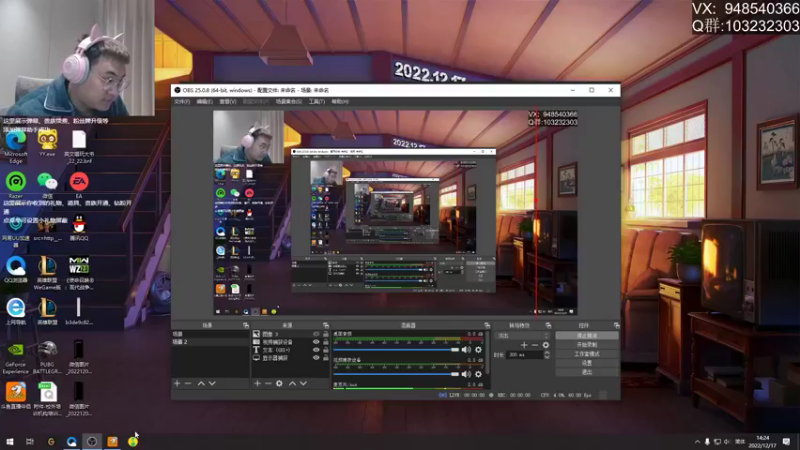Open the 文件(F) menu in OBS
800x450 pixels.
coord(182,102)
